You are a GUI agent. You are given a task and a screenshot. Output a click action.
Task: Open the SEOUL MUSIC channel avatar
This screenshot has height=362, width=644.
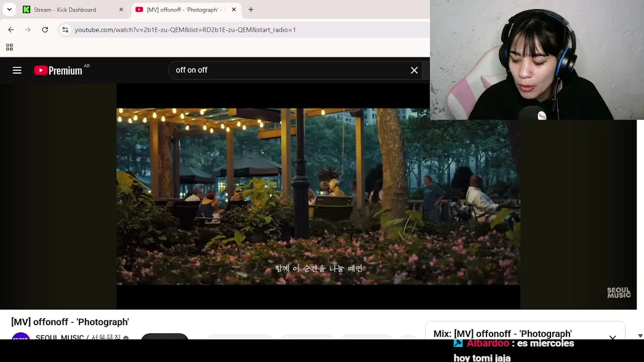pos(21,337)
